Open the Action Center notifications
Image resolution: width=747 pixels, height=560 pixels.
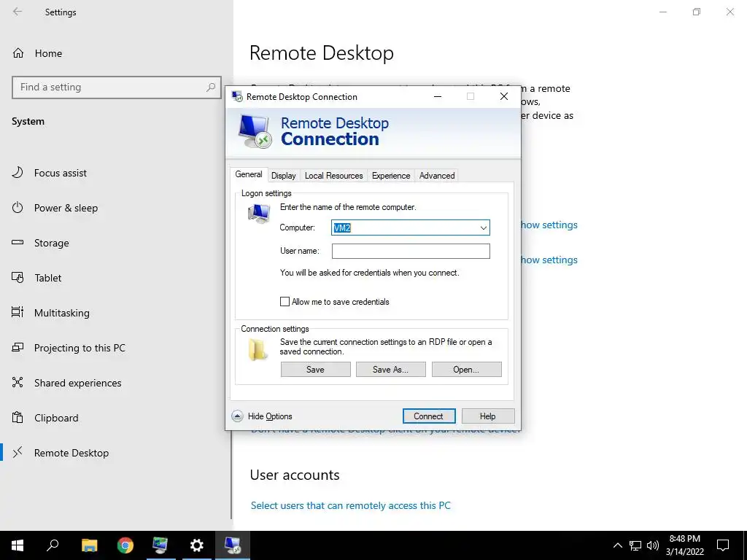[x=723, y=545]
